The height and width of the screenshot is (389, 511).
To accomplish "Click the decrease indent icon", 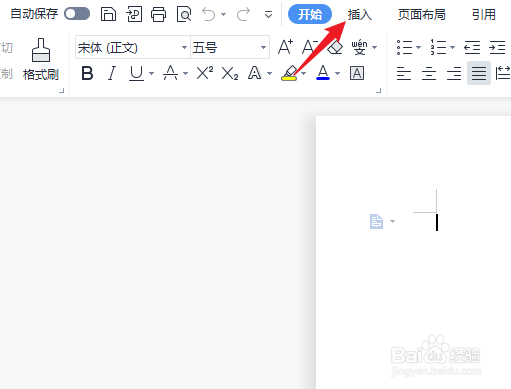I will (x=472, y=47).
